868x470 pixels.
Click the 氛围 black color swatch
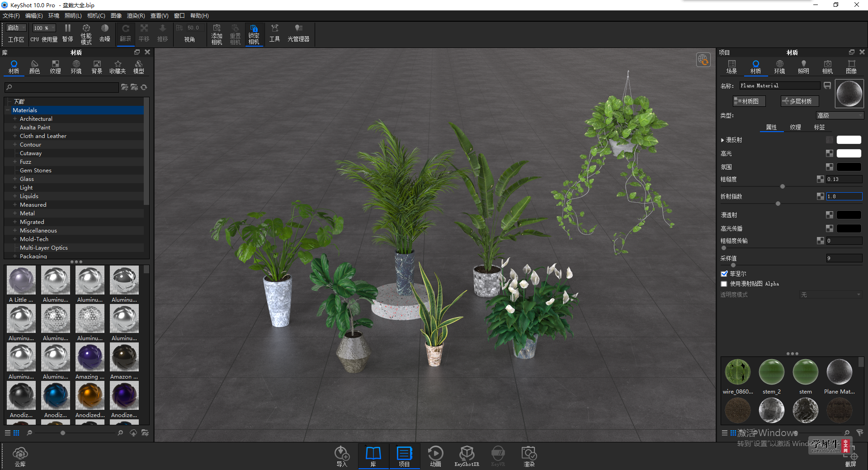(x=849, y=167)
